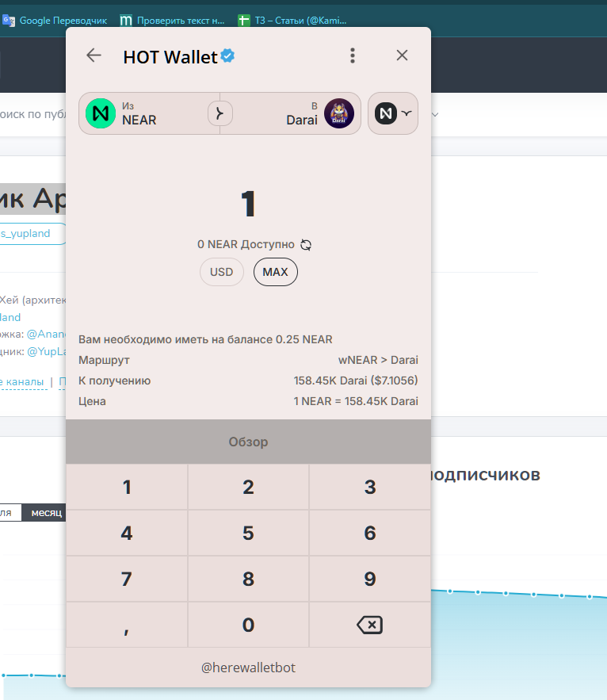This screenshot has height=700, width=607.
Task: Tap keypad digit 2
Action: [x=248, y=487]
